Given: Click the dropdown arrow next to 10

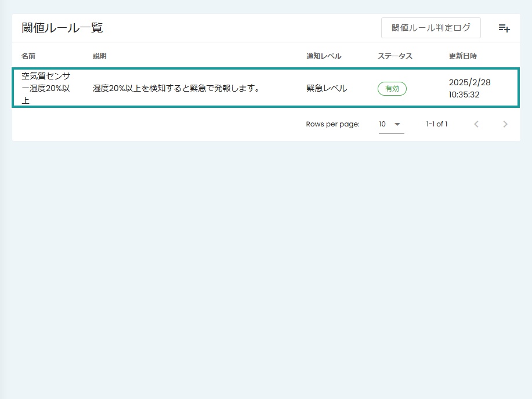Looking at the screenshot, I should 398,124.
